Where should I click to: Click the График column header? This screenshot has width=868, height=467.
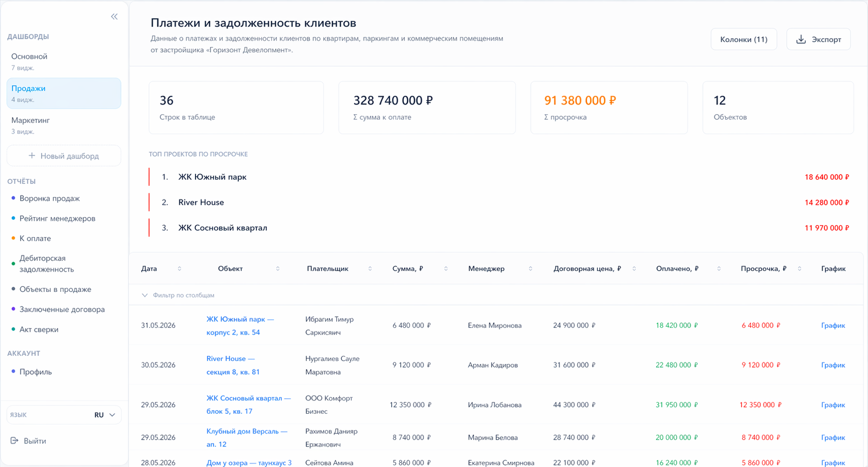[833, 269]
